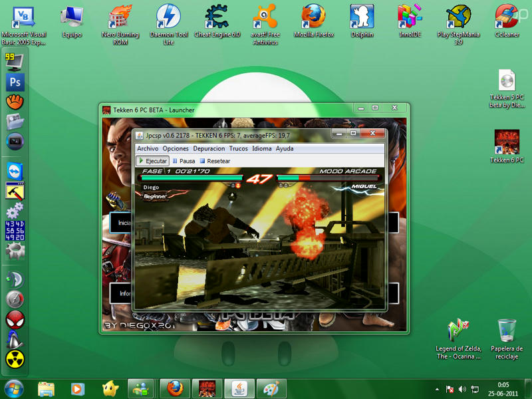532x399 pixels.
Task: Open the volume control in the tray
Action: 462,389
